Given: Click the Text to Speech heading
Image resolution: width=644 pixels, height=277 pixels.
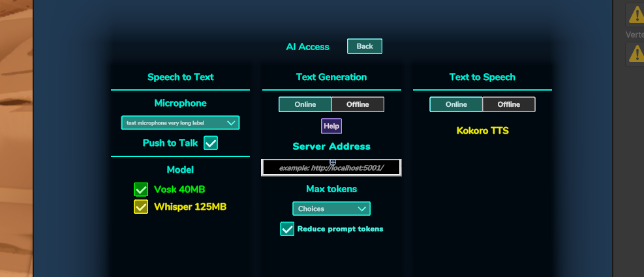Looking at the screenshot, I should click(482, 77).
